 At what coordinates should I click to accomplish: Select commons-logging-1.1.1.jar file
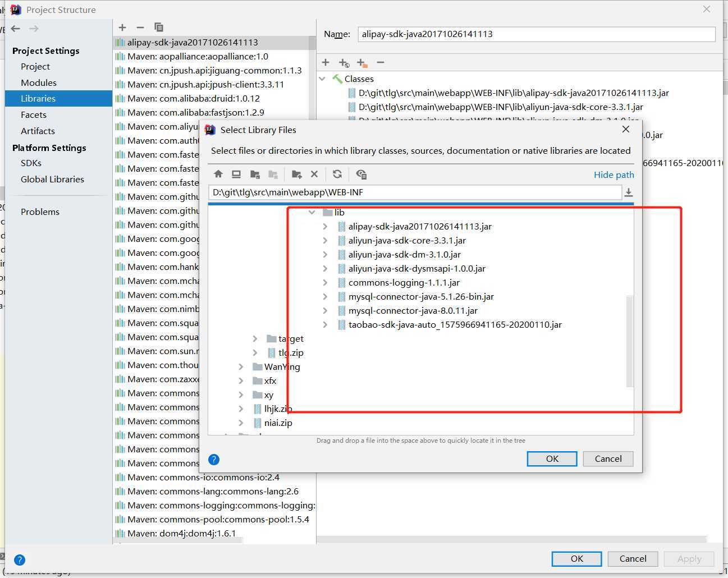[404, 282]
